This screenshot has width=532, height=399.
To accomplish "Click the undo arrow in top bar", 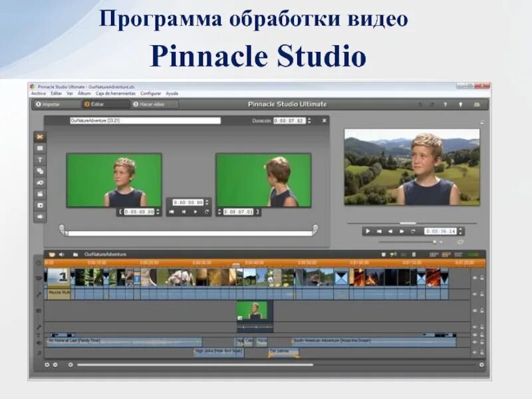I will [420, 104].
